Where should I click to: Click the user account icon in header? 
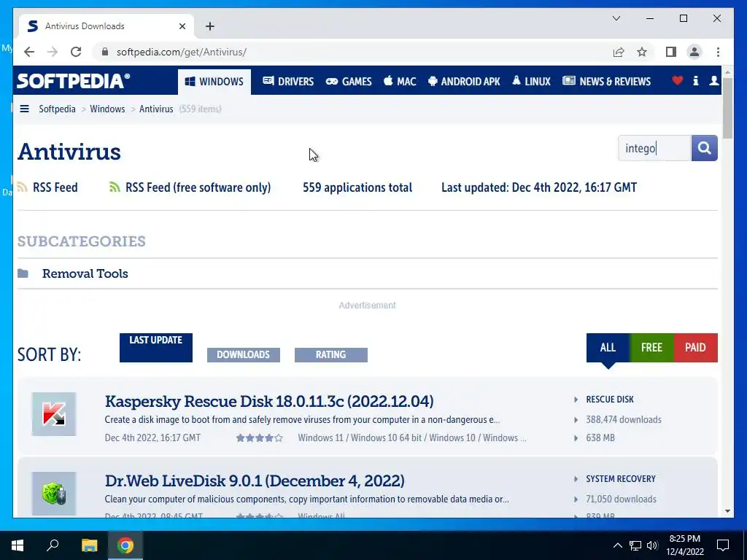713,81
